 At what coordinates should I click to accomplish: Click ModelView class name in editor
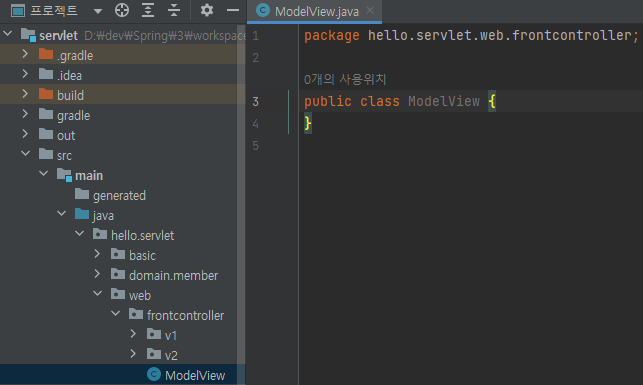[444, 101]
